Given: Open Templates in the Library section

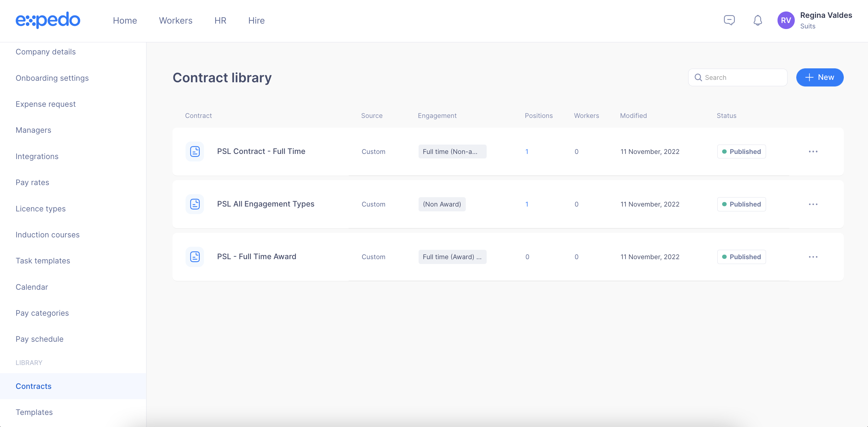Looking at the screenshot, I should coord(34,412).
